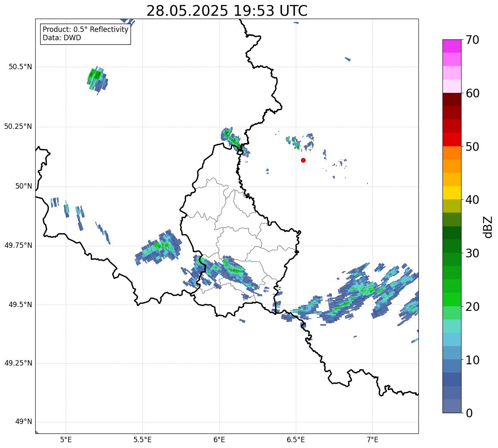498x448 pixels.
Task: Click the 50.25°N latitude label
Action: (18, 126)
